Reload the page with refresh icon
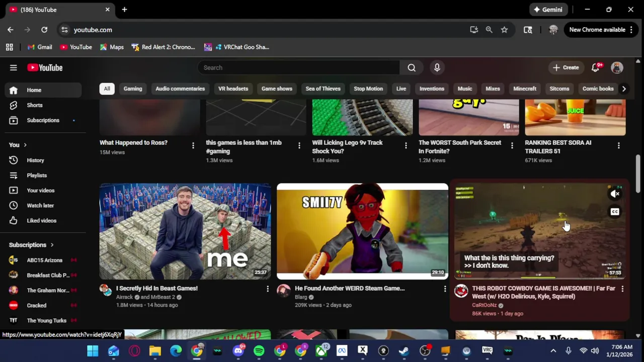 (44, 30)
